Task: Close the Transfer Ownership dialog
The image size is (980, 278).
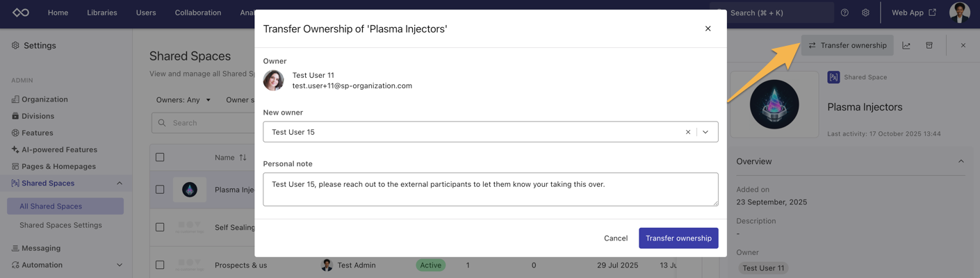Action: [x=708, y=28]
